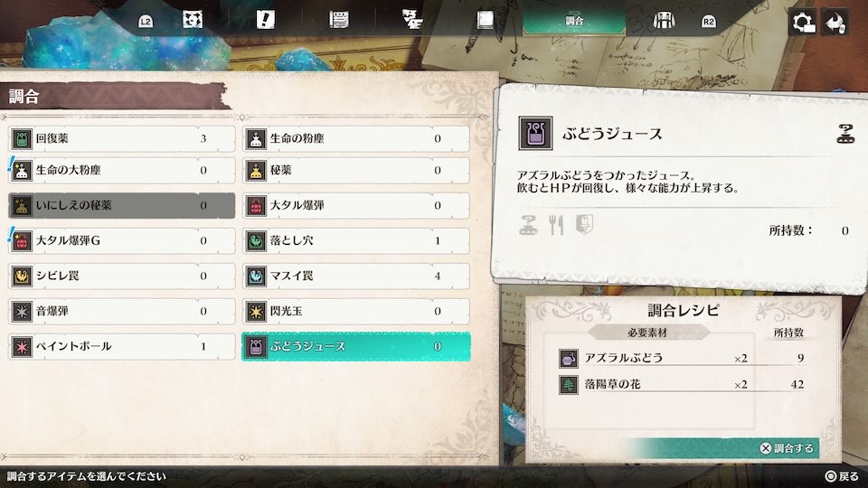Pick the 閃光玉 item
868x488 pixels.
pos(356,311)
